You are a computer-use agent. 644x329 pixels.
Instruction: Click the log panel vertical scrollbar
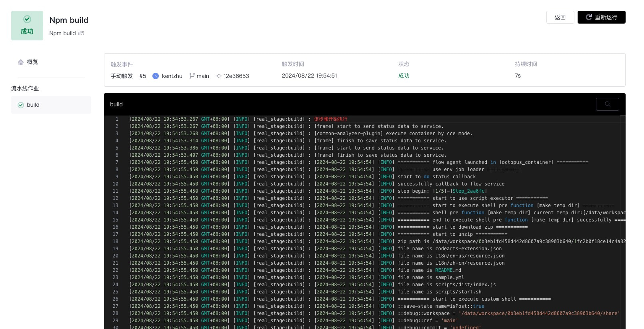(x=623, y=220)
